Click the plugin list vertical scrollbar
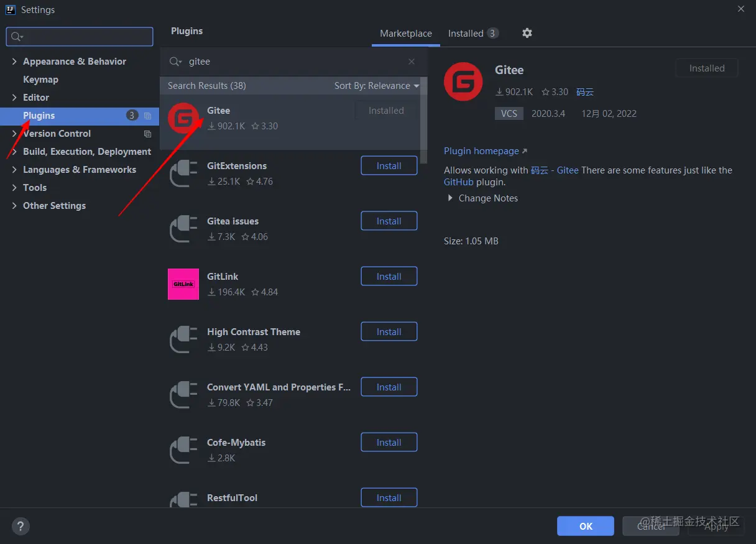Image resolution: width=756 pixels, height=544 pixels. [424, 121]
